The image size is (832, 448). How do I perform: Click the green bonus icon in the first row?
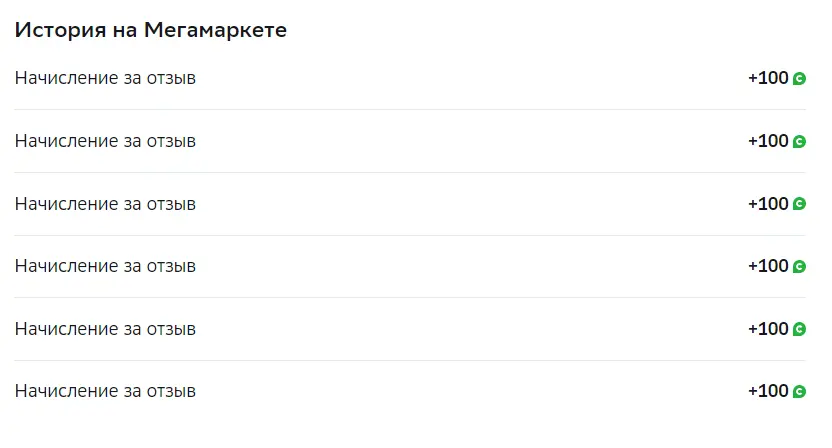[x=799, y=79]
